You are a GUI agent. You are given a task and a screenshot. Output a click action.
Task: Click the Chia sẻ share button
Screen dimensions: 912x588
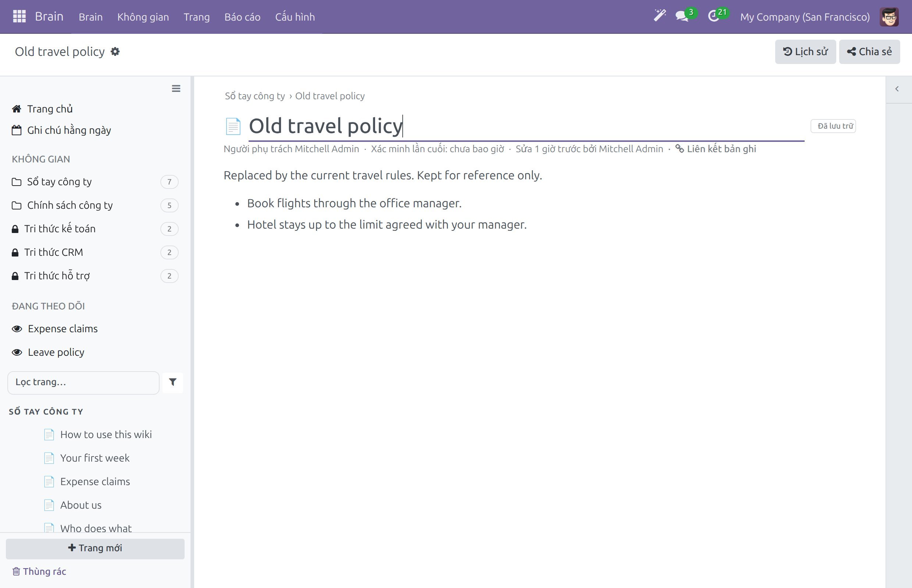869,51
